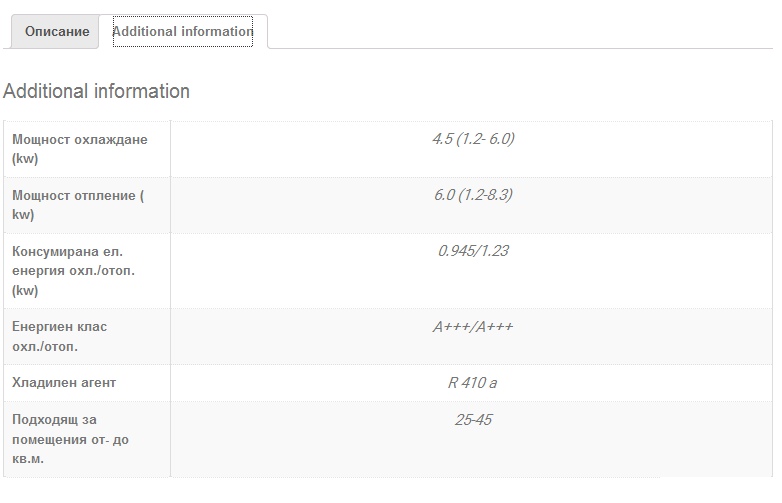Click the heating power value 6.0 (1.2-8.3)
The width and height of the screenshot is (782, 503).
click(473, 195)
